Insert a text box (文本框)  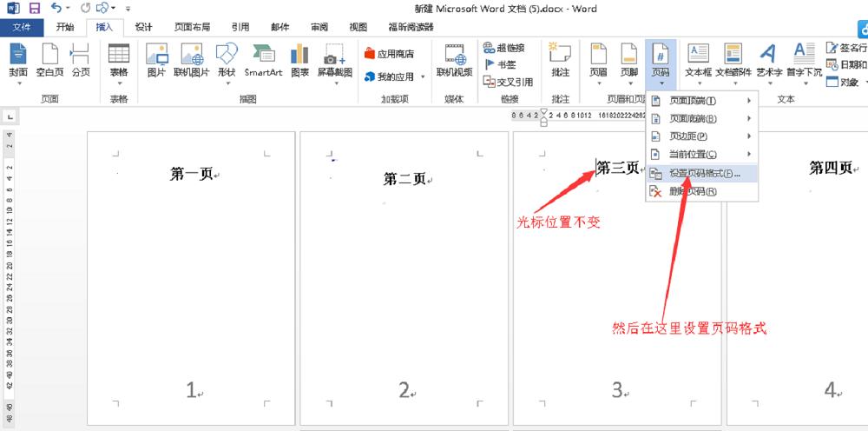(x=699, y=64)
